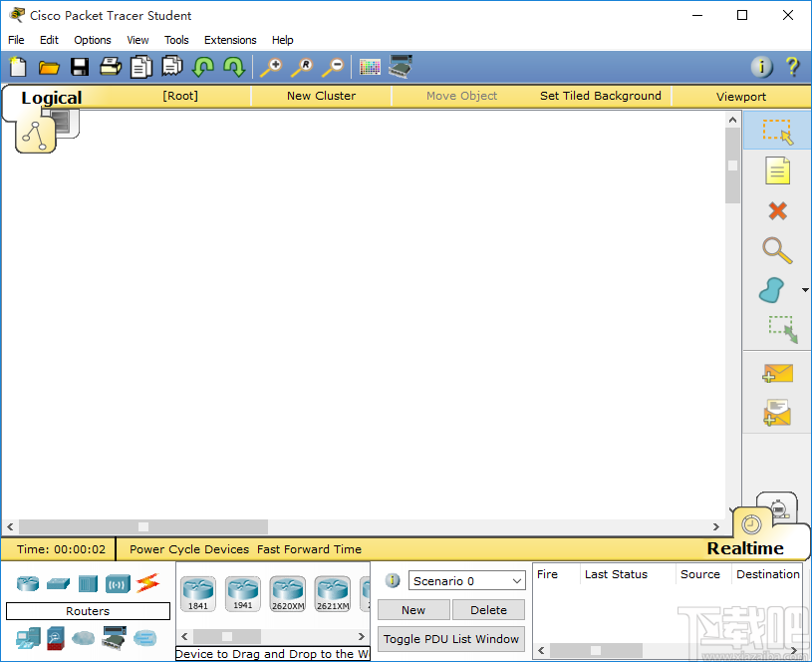Open the Edit menu
Screen dimensions: 812x662
coord(49,40)
